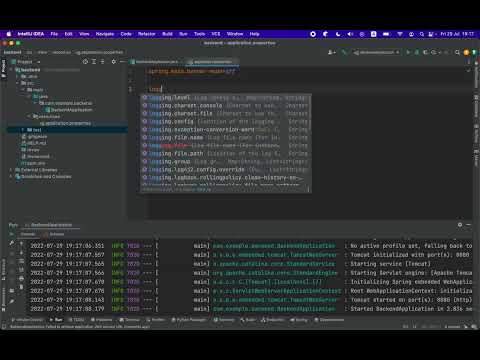The height and width of the screenshot is (360, 480).
Task: Click the volume icon in macOS menu bar
Action: [350, 34]
